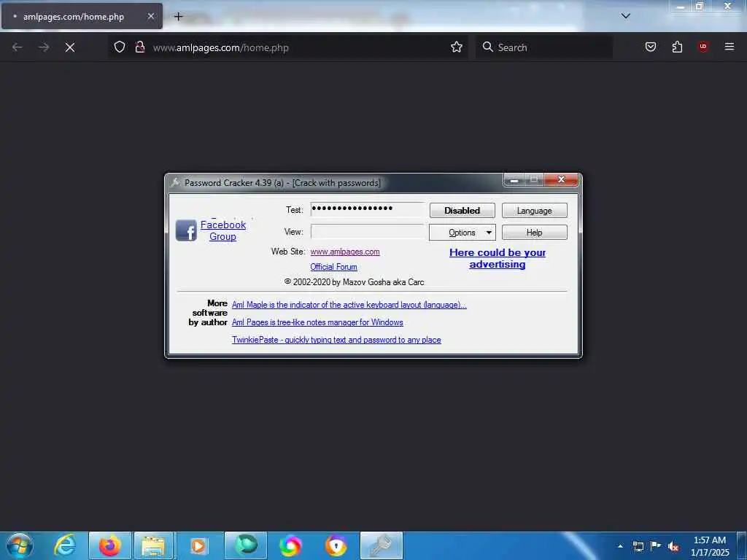
Task: Open a new Firefox tab
Action: coord(178,17)
